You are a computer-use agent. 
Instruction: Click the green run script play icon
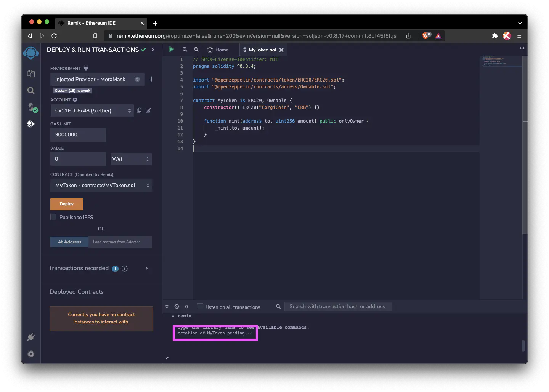171,49
